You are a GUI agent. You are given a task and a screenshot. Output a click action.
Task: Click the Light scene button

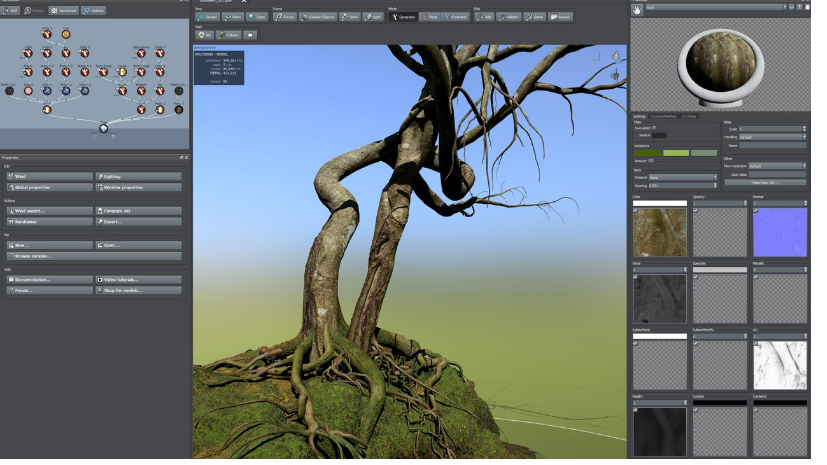coord(373,17)
